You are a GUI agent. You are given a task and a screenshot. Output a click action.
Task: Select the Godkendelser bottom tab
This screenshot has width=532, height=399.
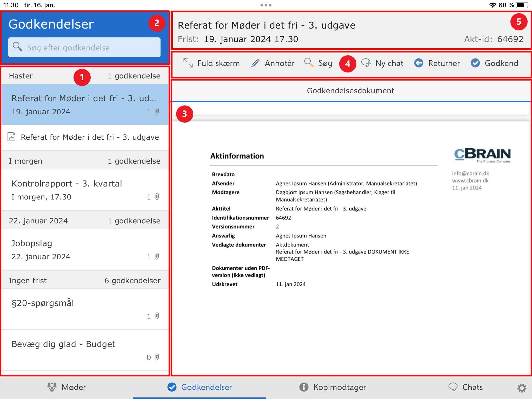tap(199, 387)
